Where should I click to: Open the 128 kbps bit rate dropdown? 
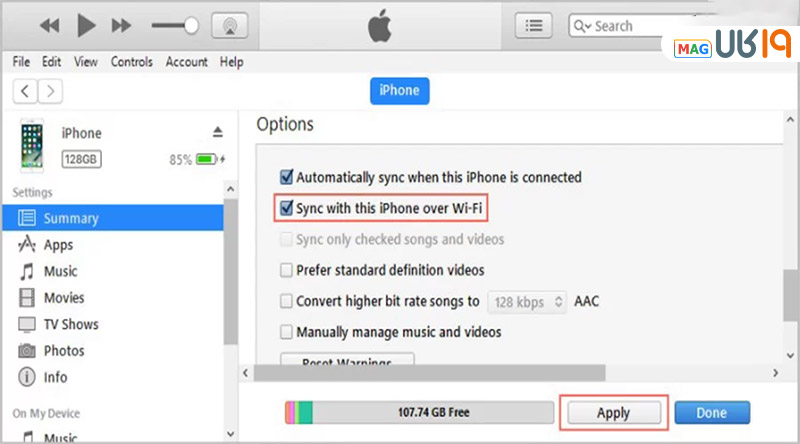click(526, 301)
